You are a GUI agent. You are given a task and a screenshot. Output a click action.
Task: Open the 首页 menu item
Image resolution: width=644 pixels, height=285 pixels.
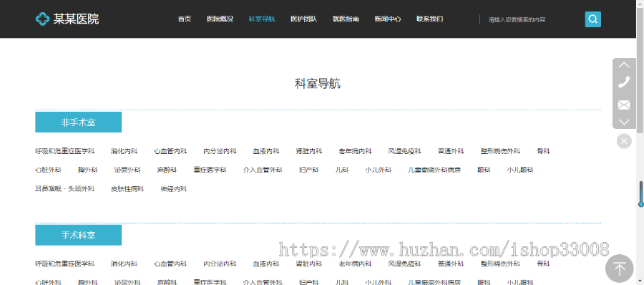pos(185,19)
